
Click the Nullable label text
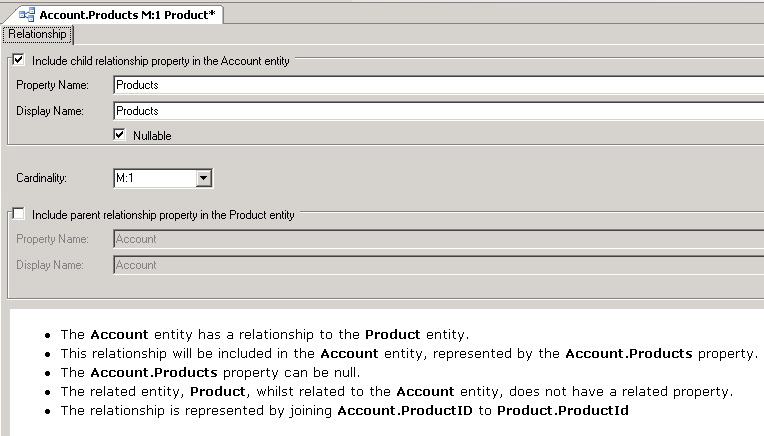pyautogui.click(x=152, y=135)
